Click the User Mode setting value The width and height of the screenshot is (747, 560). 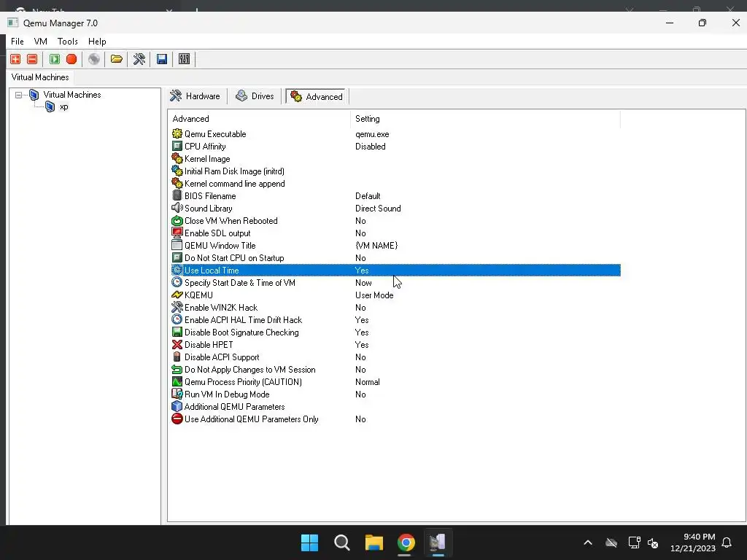click(374, 295)
